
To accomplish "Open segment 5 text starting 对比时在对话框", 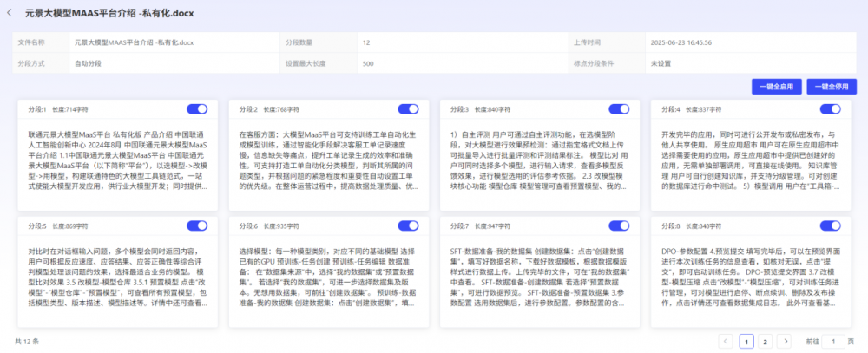I will coord(118,278).
